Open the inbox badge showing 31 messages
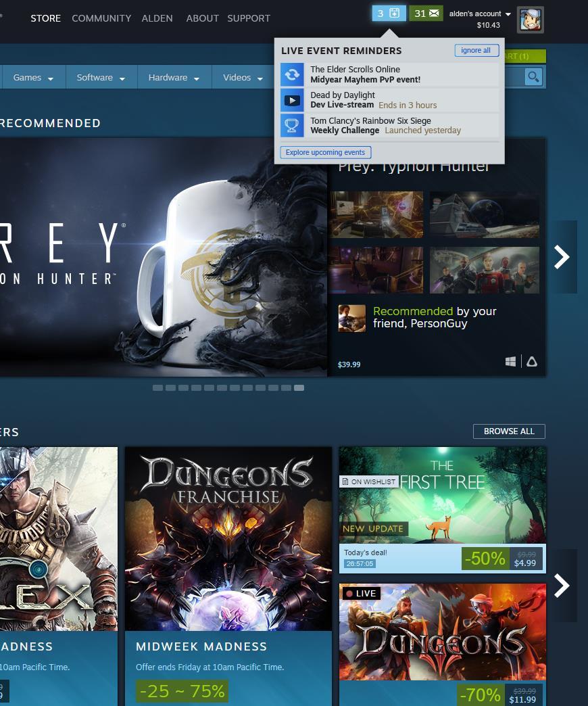Viewport: 588px width, 706px height. [x=426, y=13]
